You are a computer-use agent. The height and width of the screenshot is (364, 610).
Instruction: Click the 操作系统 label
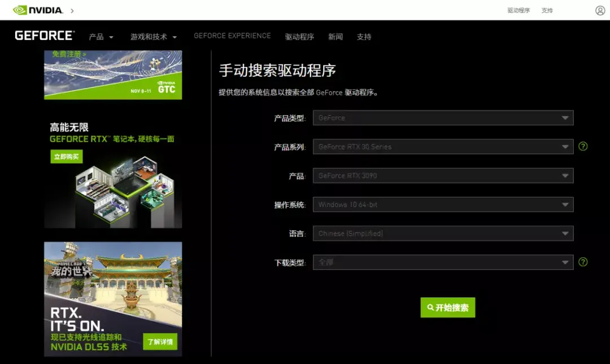pos(290,205)
